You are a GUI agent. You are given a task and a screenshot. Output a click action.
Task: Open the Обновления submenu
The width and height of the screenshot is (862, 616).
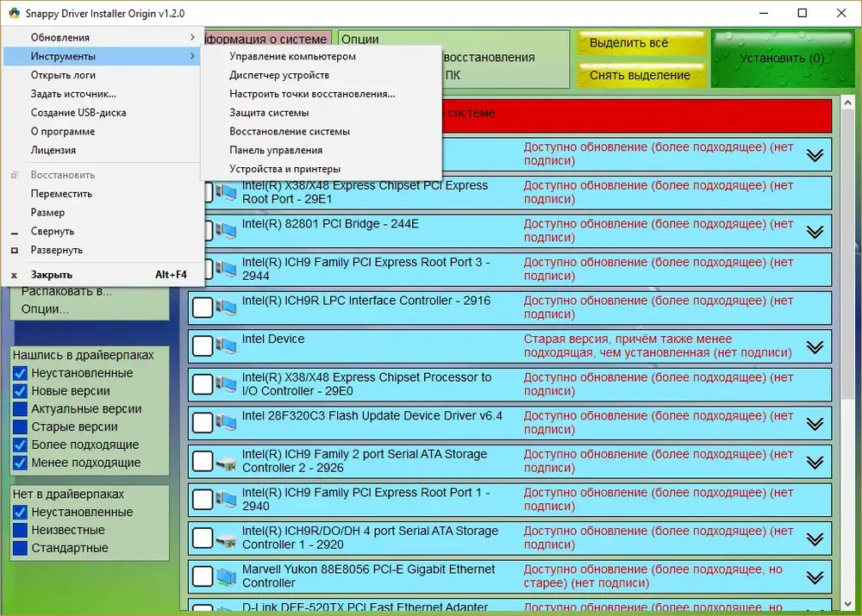click(x=102, y=37)
